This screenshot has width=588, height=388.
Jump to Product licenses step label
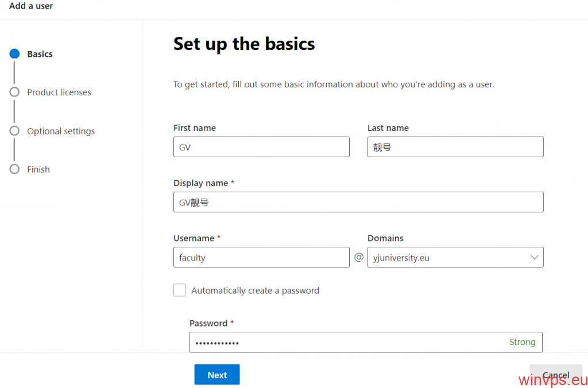59,92
